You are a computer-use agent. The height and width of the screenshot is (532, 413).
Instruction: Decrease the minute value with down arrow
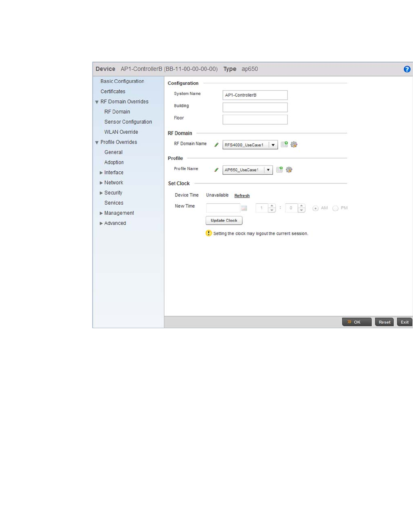[302, 210]
